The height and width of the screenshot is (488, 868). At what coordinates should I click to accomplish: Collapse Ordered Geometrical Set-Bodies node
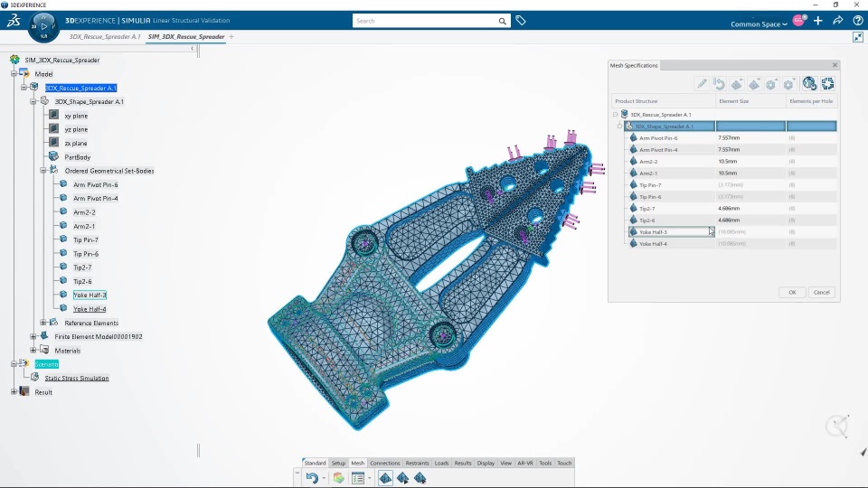tap(43, 171)
